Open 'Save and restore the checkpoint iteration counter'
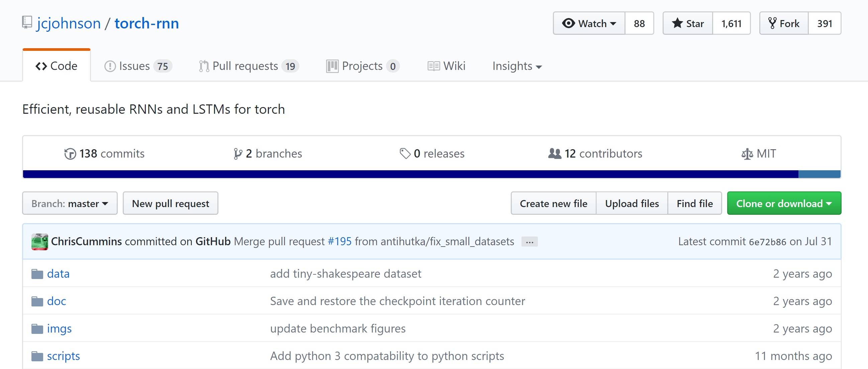The height and width of the screenshot is (369, 868). pos(398,301)
